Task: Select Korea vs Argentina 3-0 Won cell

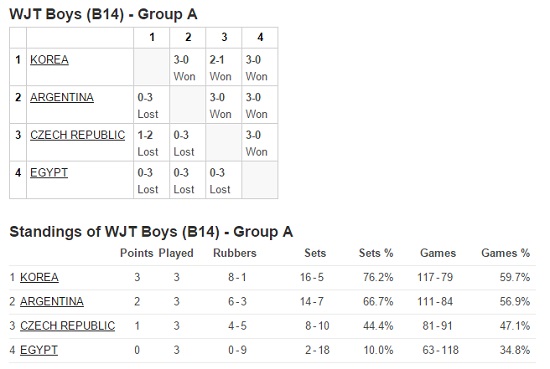Action: pyautogui.click(x=188, y=67)
